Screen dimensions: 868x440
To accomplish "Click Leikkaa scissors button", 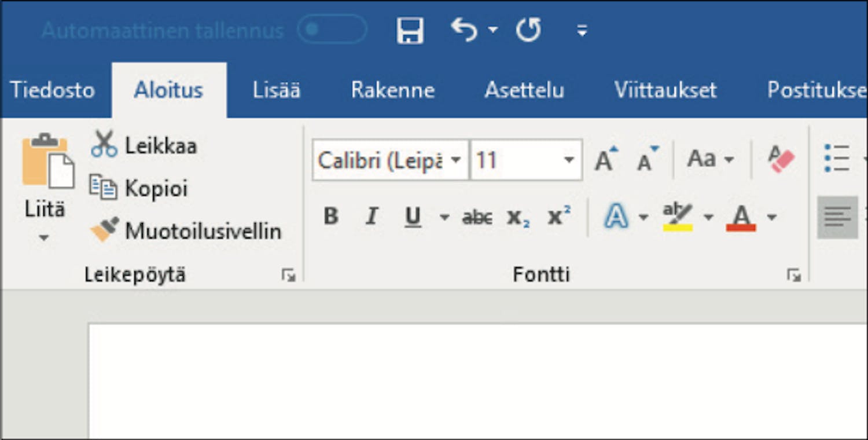I will coord(144,145).
